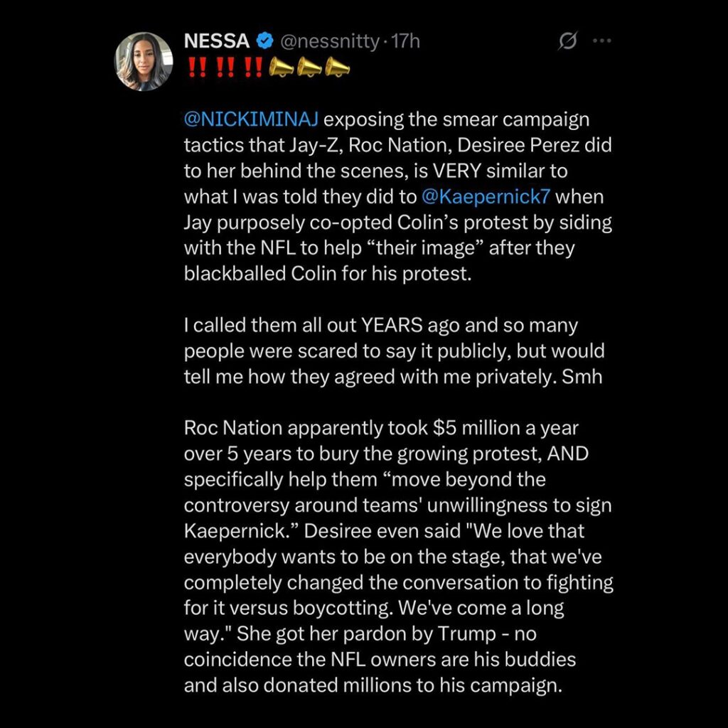Click the word "Smh" in the post
The height and width of the screenshot is (728, 728).
[x=582, y=376]
